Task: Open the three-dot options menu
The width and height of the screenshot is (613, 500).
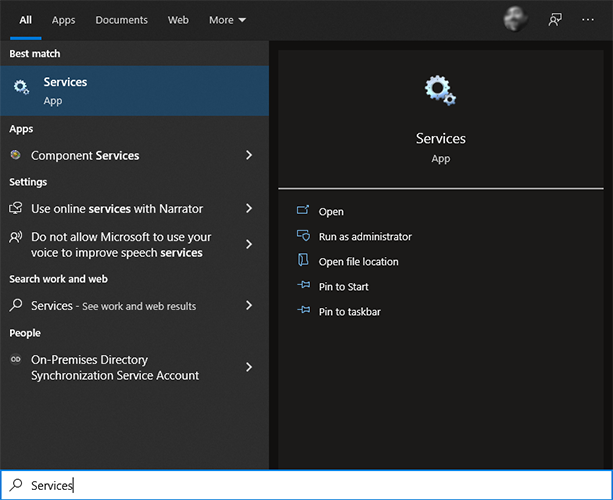Action: [x=588, y=19]
